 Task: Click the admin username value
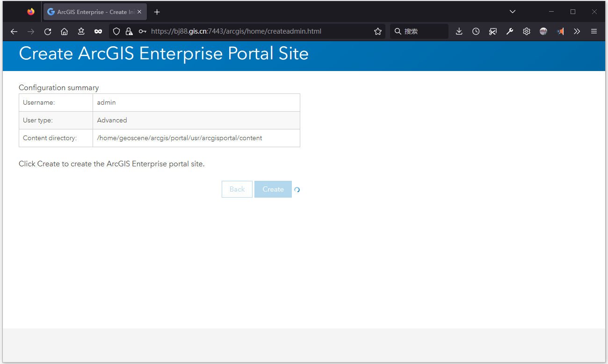click(106, 102)
